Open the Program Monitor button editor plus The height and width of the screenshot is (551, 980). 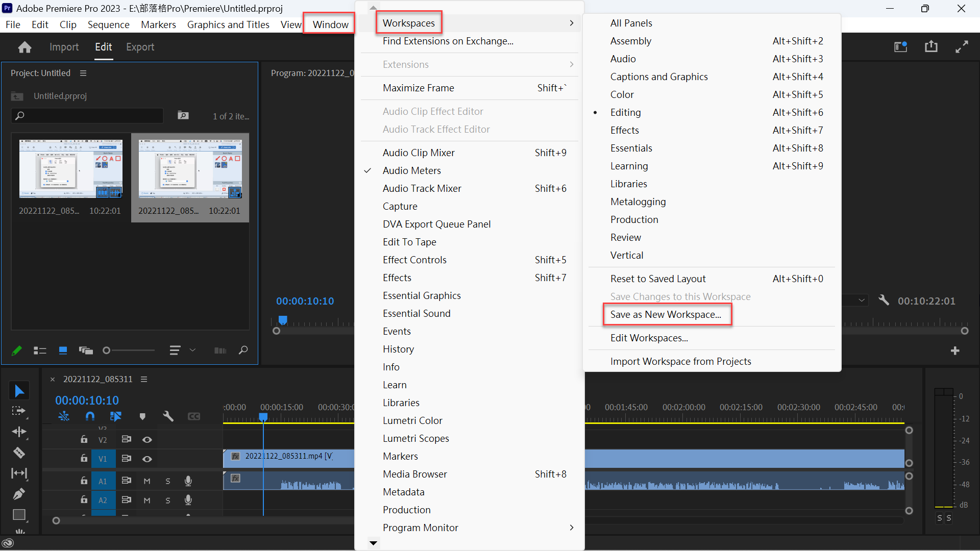coord(955,350)
